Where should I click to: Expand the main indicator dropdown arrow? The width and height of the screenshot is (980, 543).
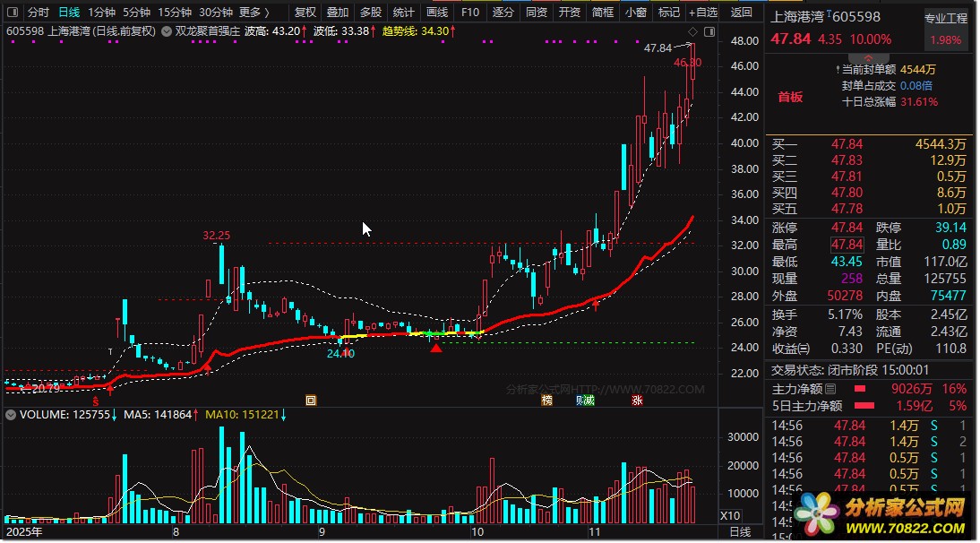point(167,31)
